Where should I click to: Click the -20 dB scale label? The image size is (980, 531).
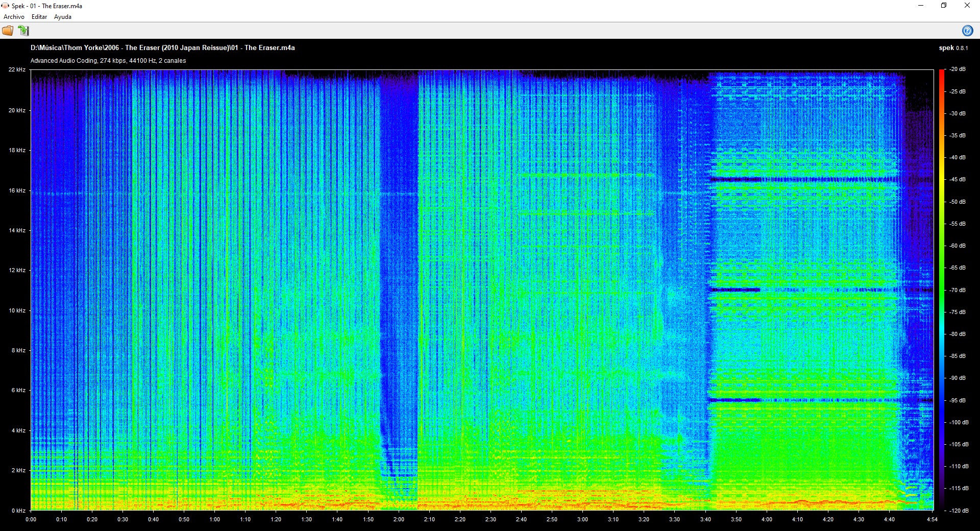coord(958,69)
